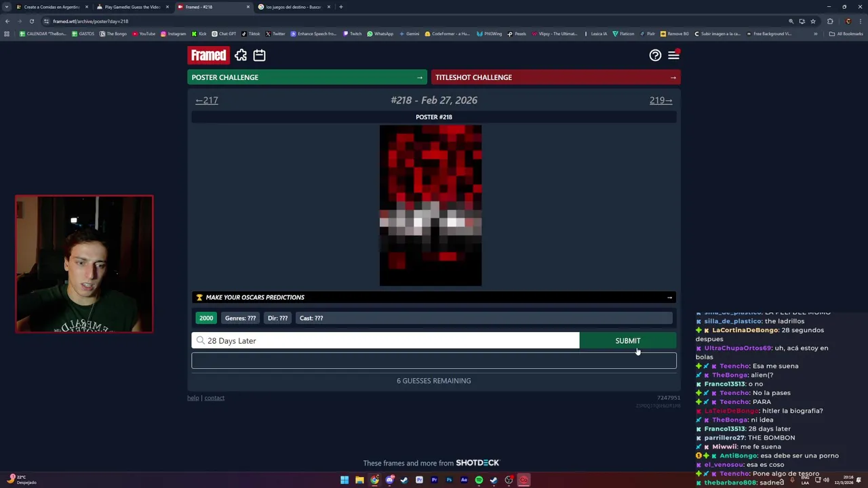Switch to Create a Comidas en Argentina tab

[x=52, y=7]
